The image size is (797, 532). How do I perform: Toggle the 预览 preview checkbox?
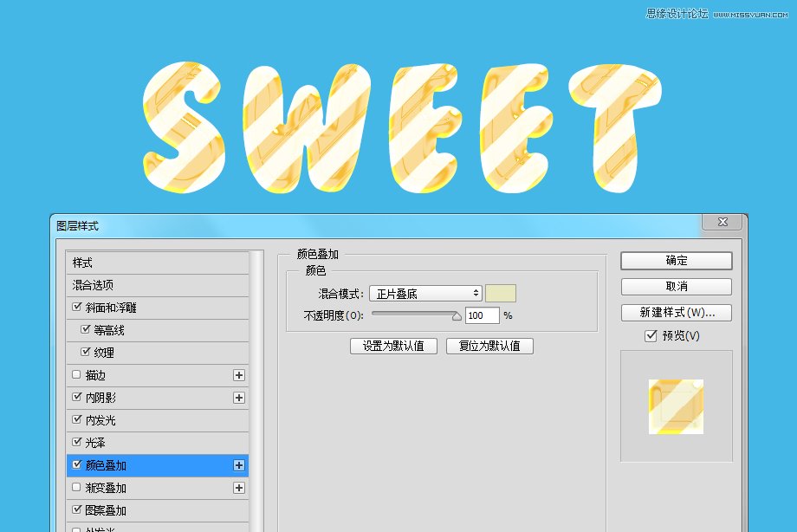coord(651,337)
